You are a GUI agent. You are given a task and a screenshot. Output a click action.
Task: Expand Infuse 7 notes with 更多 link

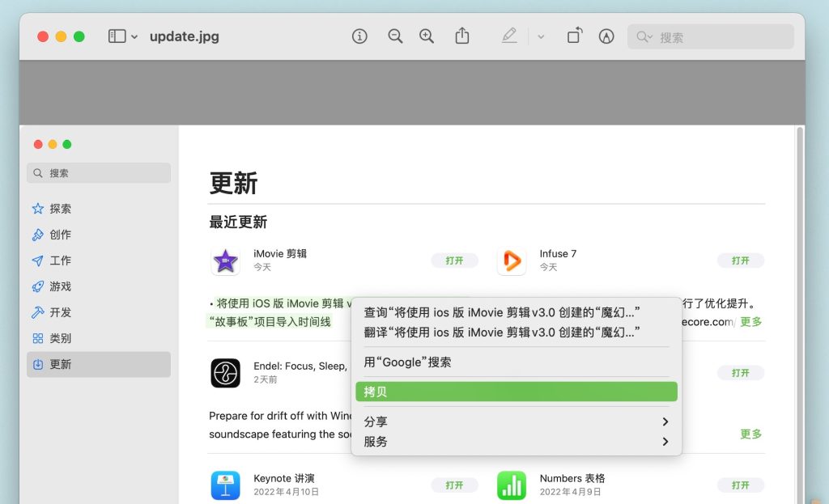pos(750,322)
